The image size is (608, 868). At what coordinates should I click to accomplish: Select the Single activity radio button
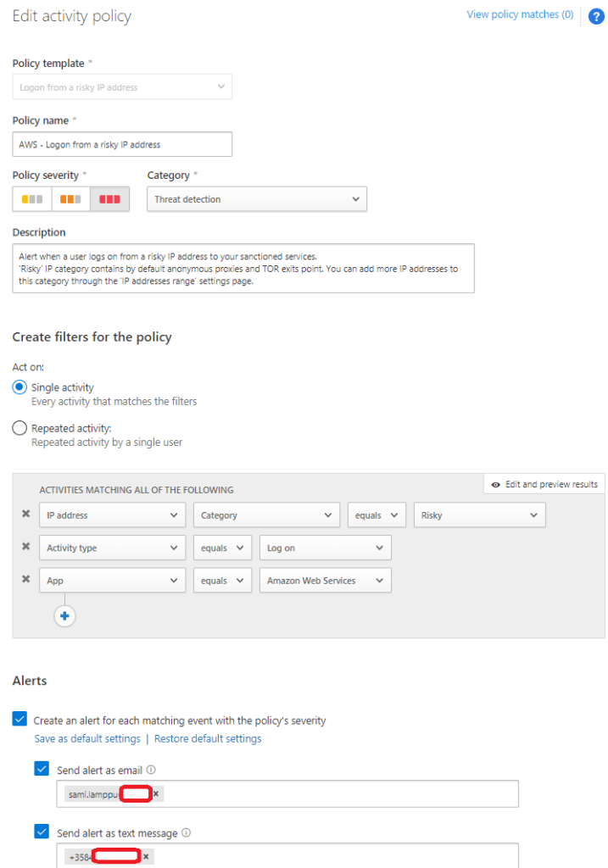click(20, 387)
